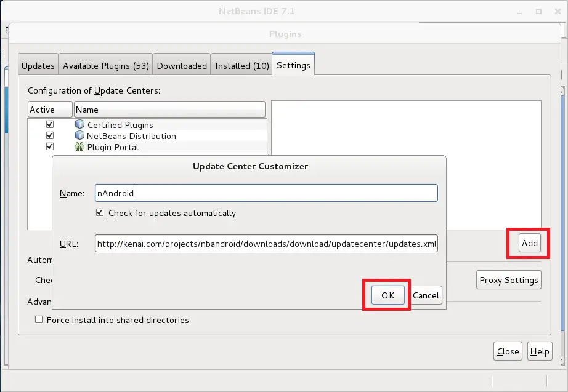Open the Available Plugins (53) tab
The width and height of the screenshot is (568, 392).
tap(106, 65)
